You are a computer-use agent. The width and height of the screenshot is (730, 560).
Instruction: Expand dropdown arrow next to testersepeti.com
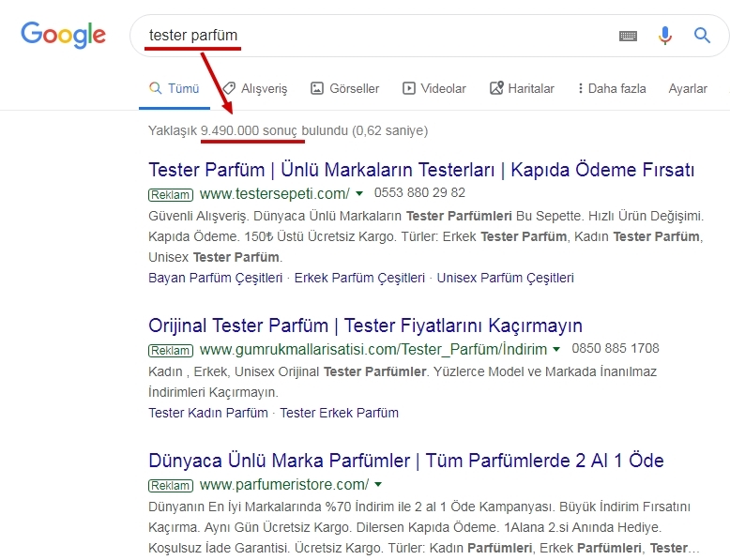pyautogui.click(x=359, y=193)
